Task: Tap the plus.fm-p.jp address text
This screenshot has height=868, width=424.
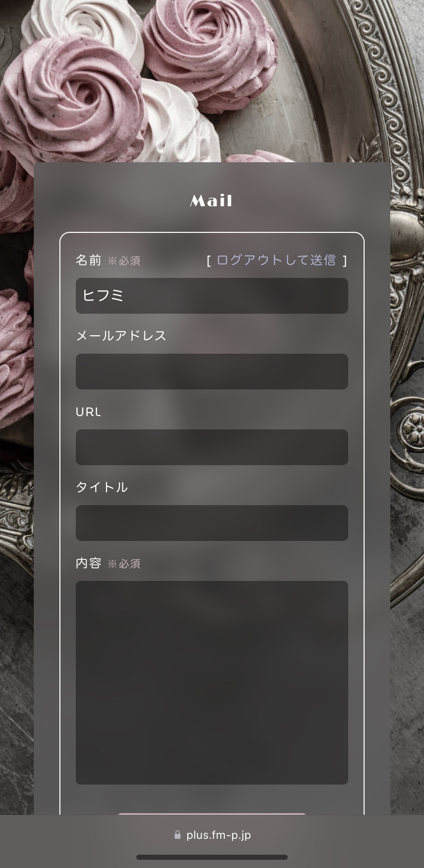Action: tap(219, 835)
